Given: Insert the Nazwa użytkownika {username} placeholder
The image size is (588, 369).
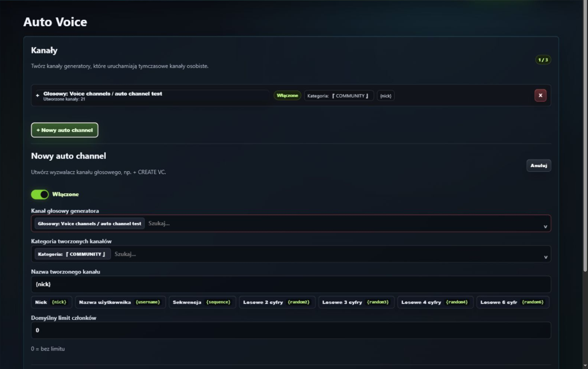Looking at the screenshot, I should point(120,302).
